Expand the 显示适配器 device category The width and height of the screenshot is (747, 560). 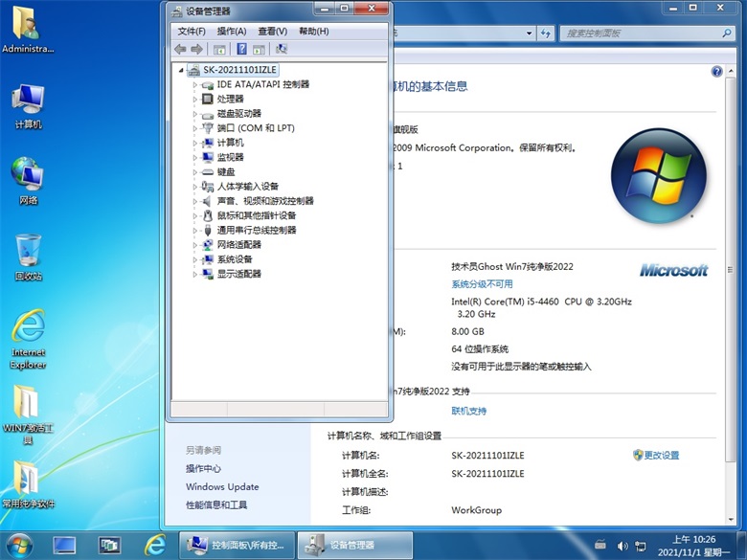195,275
